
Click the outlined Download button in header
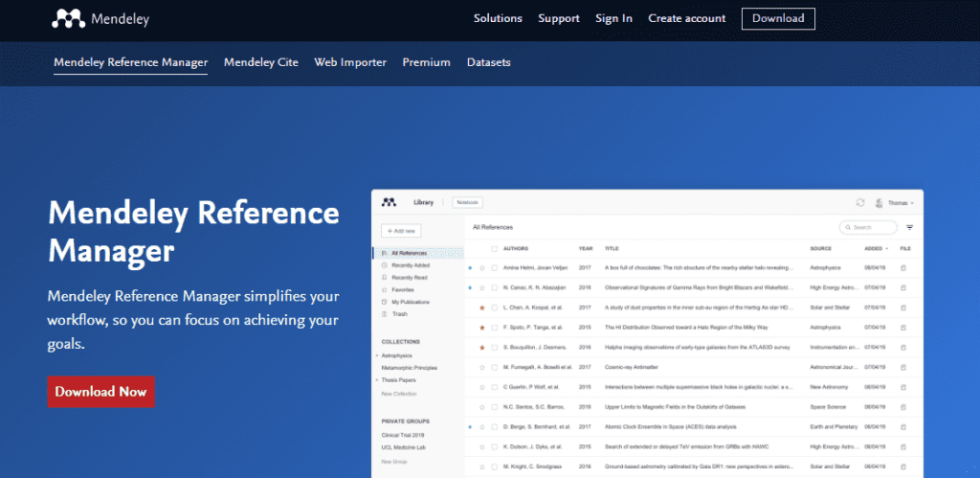tap(778, 19)
